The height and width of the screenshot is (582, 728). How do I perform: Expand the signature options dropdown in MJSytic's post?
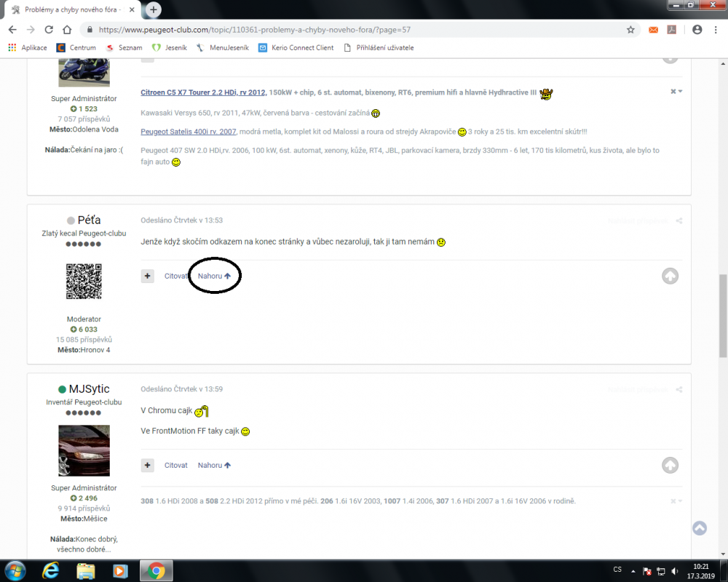(x=676, y=501)
